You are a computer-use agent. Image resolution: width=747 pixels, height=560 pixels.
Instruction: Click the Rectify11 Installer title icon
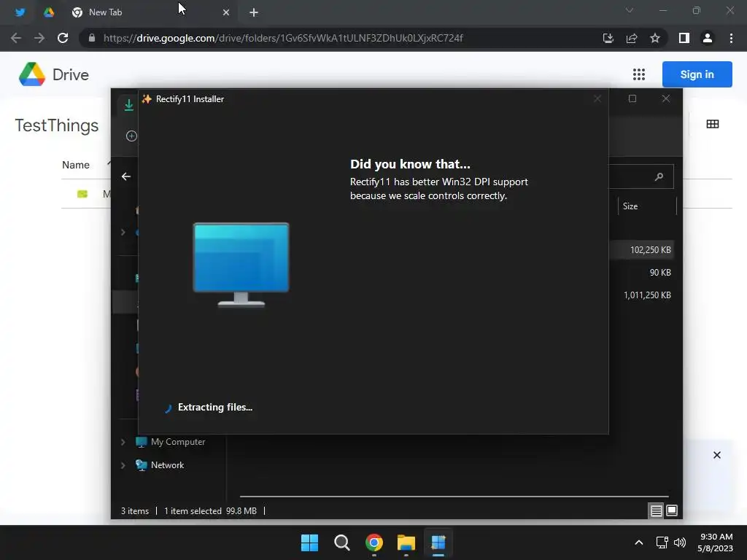click(x=147, y=99)
